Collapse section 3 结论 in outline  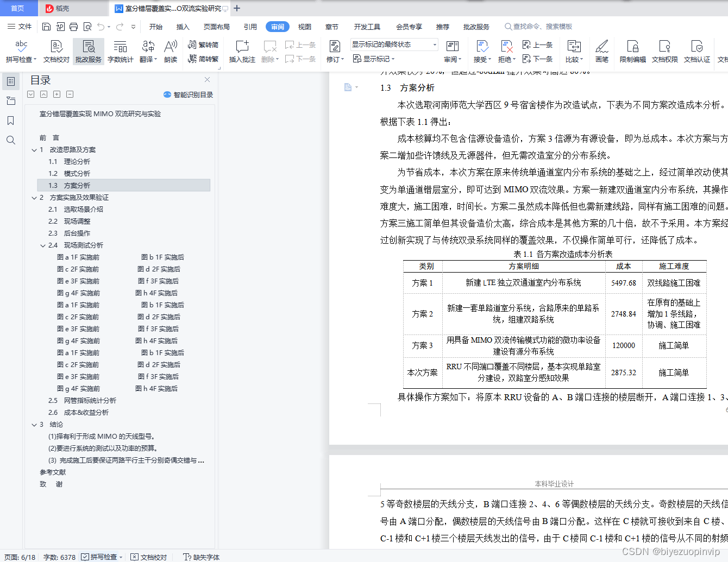point(34,425)
